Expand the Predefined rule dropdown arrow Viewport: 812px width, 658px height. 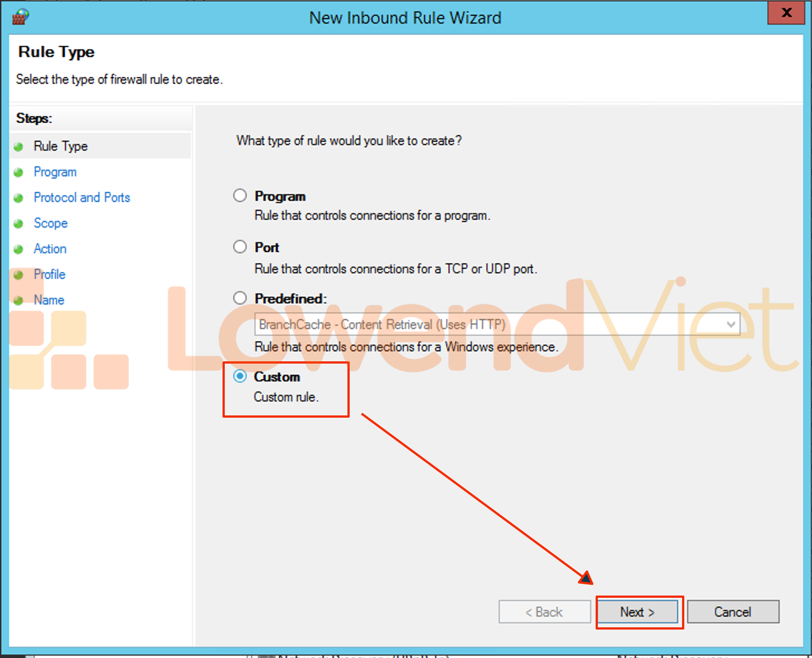click(x=731, y=325)
